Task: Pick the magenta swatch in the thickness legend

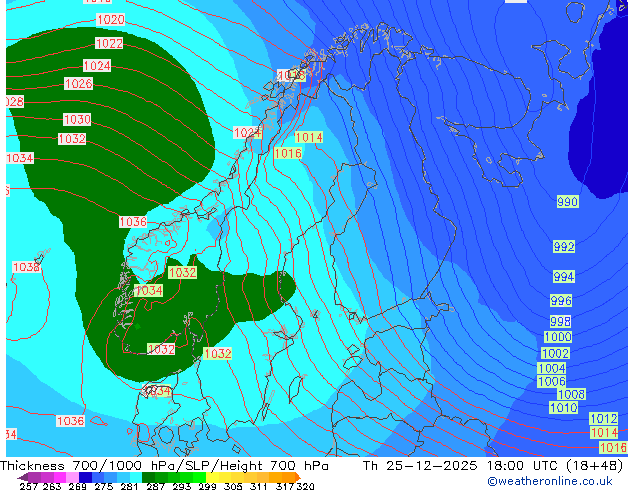Action: pyautogui.click(x=60, y=477)
